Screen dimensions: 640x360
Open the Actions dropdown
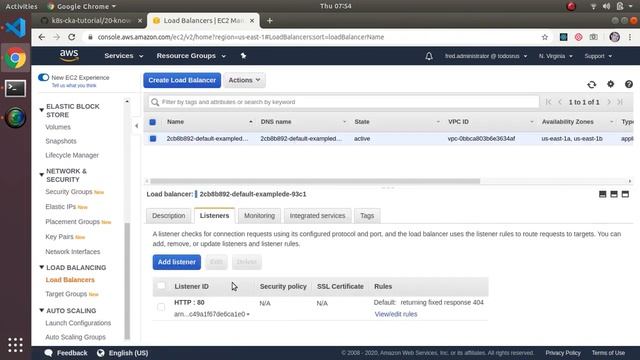(244, 80)
